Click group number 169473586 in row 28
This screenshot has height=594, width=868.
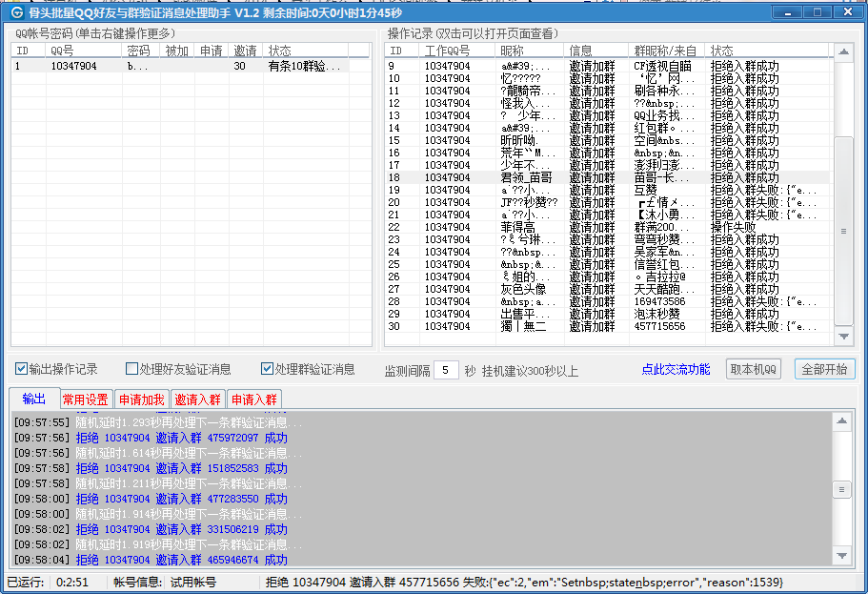coord(659,301)
